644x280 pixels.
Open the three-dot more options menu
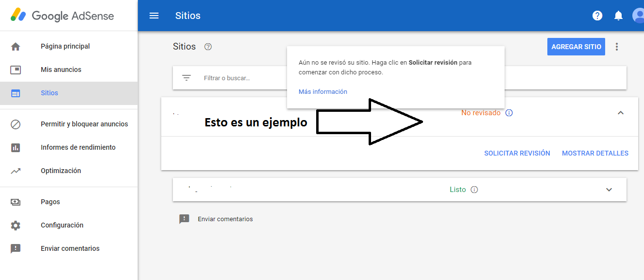(x=617, y=47)
